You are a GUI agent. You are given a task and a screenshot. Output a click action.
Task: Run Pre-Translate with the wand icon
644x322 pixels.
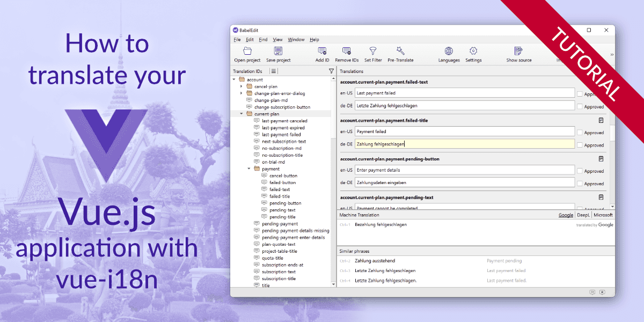point(400,52)
